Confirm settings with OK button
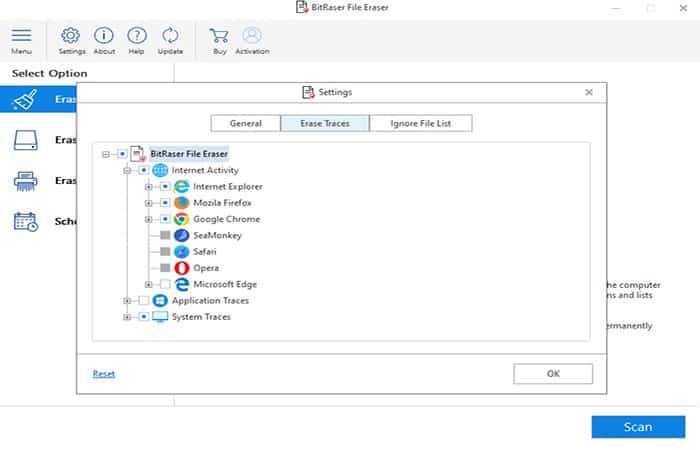Screen dimensions: 700x450 point(553,374)
